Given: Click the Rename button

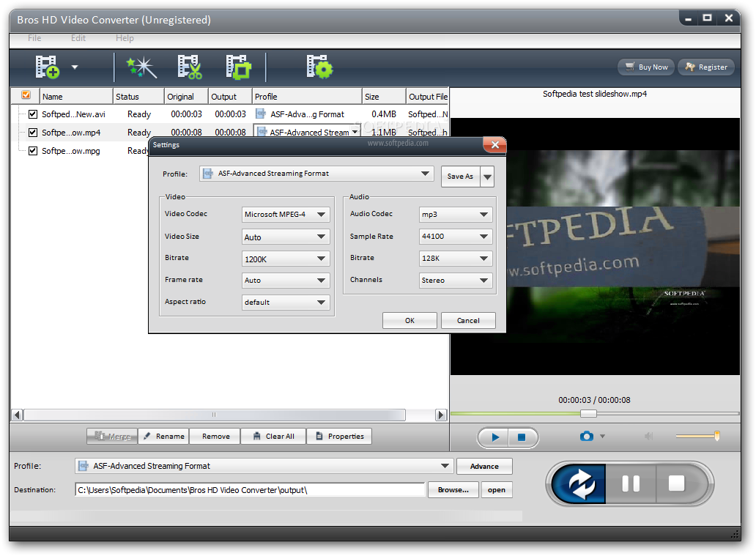Looking at the screenshot, I should [x=164, y=437].
